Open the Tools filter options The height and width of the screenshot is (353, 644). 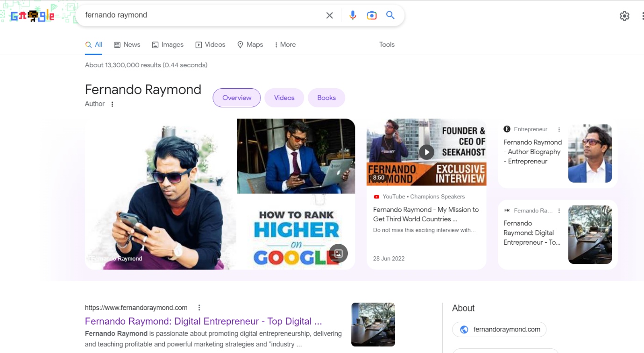pyautogui.click(x=387, y=44)
